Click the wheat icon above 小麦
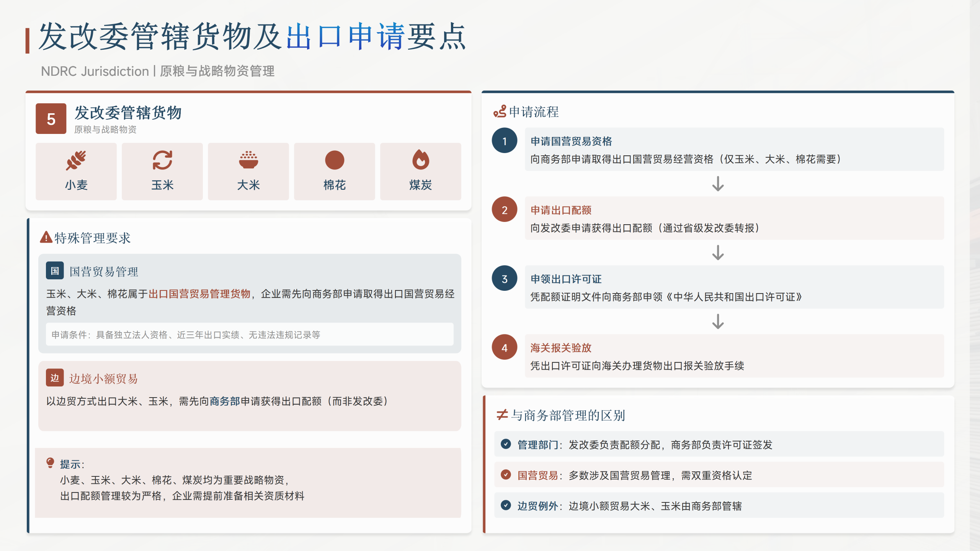 pyautogui.click(x=76, y=160)
